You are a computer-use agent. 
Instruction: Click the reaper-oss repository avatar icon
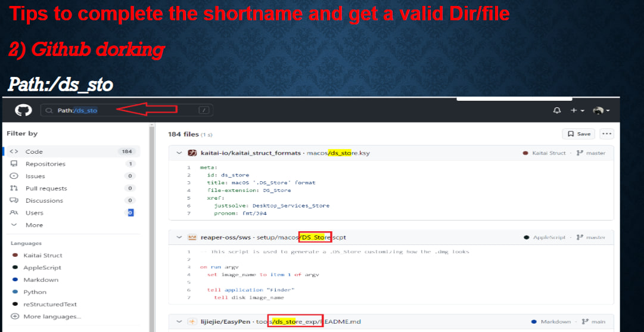[192, 237]
